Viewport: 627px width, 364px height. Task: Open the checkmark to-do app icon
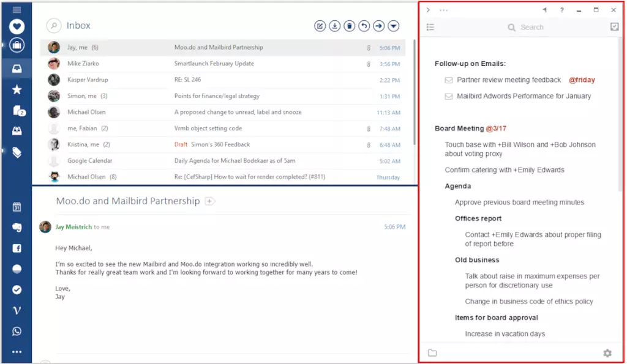click(x=17, y=290)
